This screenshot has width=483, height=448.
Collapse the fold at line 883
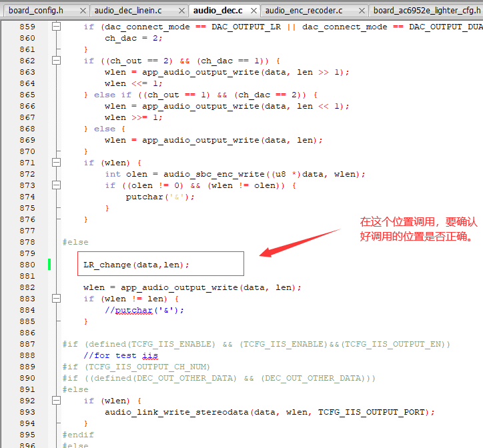click(56, 299)
